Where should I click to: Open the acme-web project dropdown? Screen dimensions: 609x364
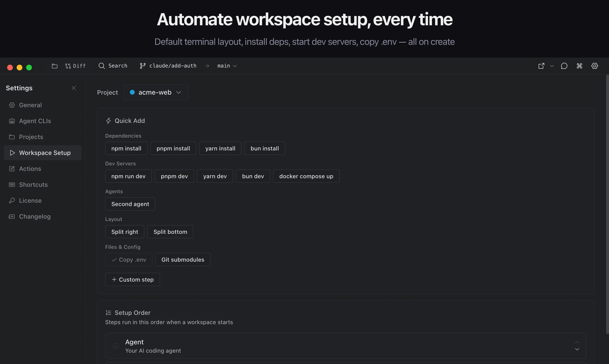156,92
